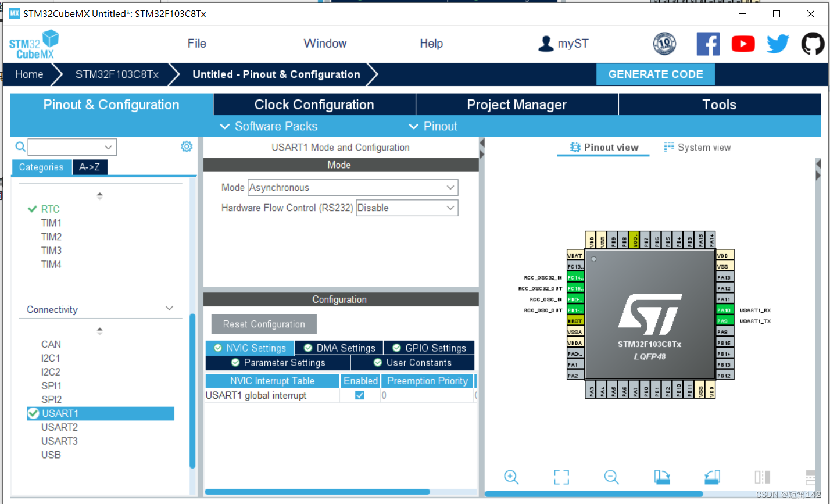Viewport: 830px width, 504px height.
Task: Go to Home breadcrumb
Action: click(29, 74)
